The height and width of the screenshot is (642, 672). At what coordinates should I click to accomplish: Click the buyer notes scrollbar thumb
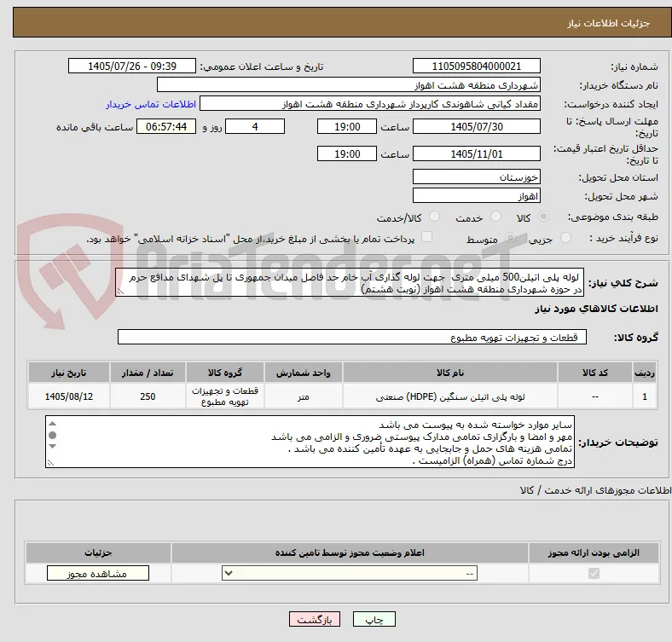click(52, 435)
